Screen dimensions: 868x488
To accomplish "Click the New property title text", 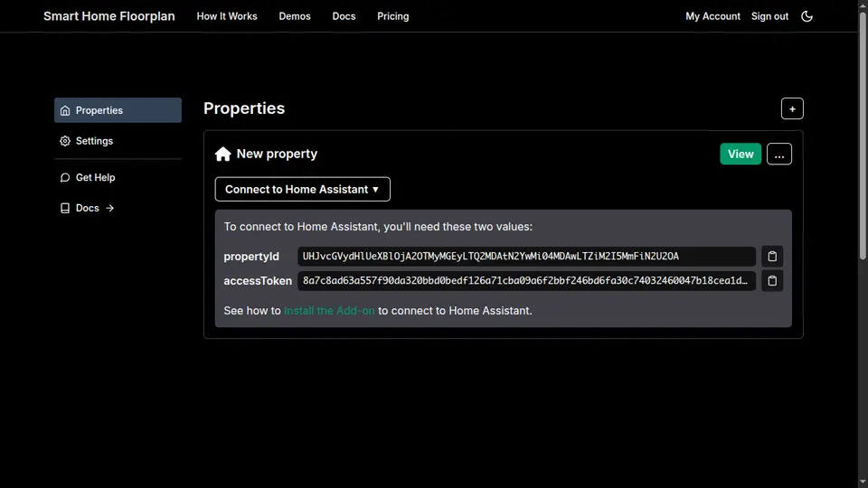I will click(x=277, y=154).
